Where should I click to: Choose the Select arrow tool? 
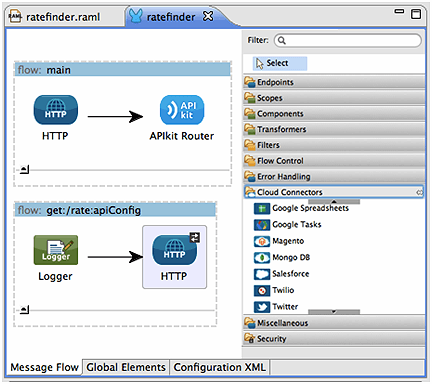point(280,63)
